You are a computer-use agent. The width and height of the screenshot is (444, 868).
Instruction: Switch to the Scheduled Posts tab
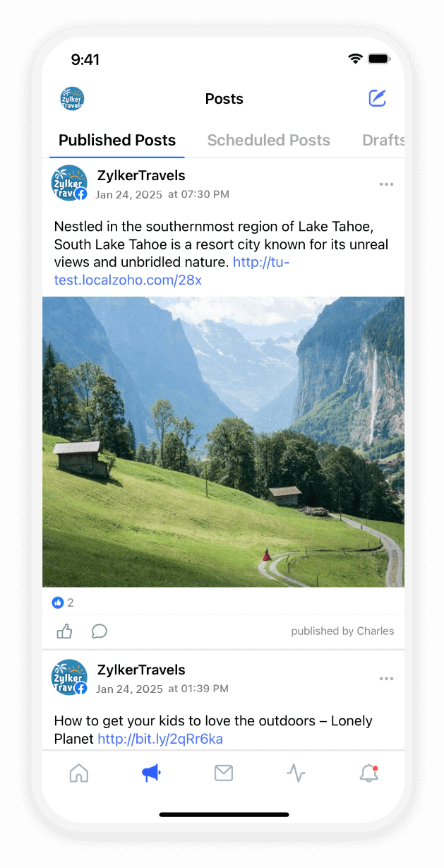coord(268,140)
